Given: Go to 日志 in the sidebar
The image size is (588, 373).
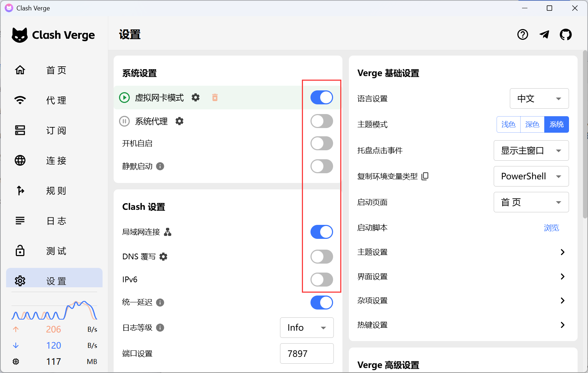Looking at the screenshot, I should (x=54, y=221).
